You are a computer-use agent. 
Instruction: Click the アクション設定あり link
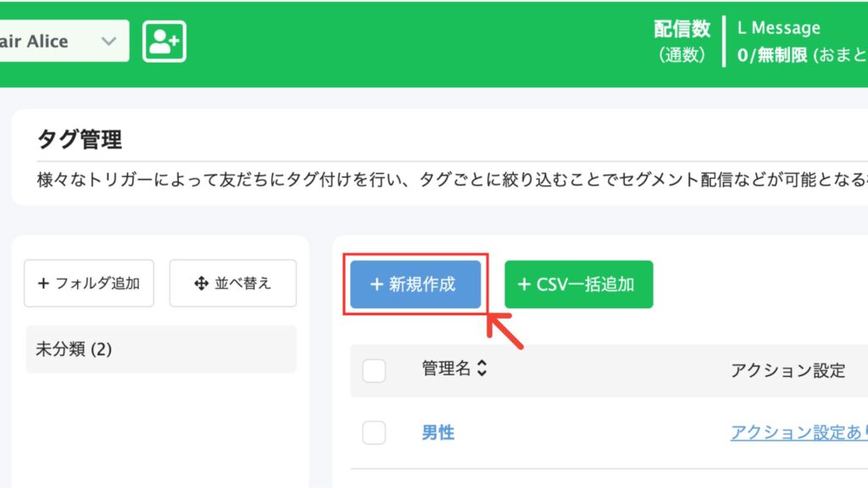(798, 433)
